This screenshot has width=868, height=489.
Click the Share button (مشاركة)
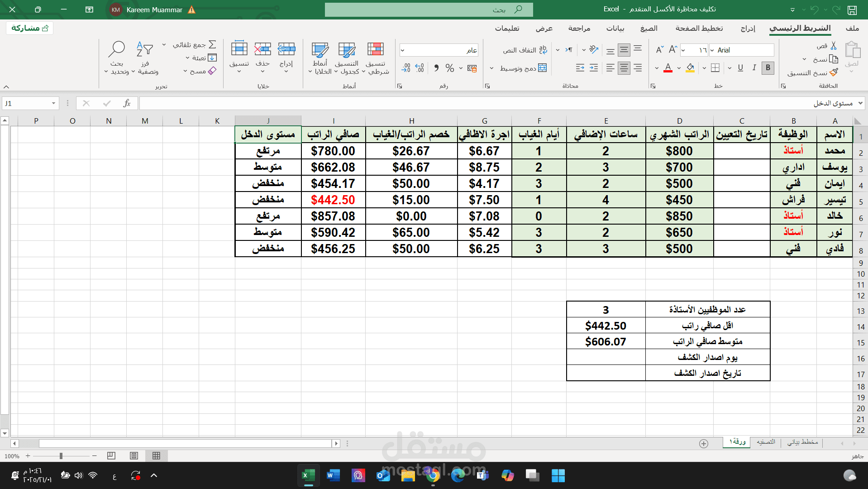point(30,28)
